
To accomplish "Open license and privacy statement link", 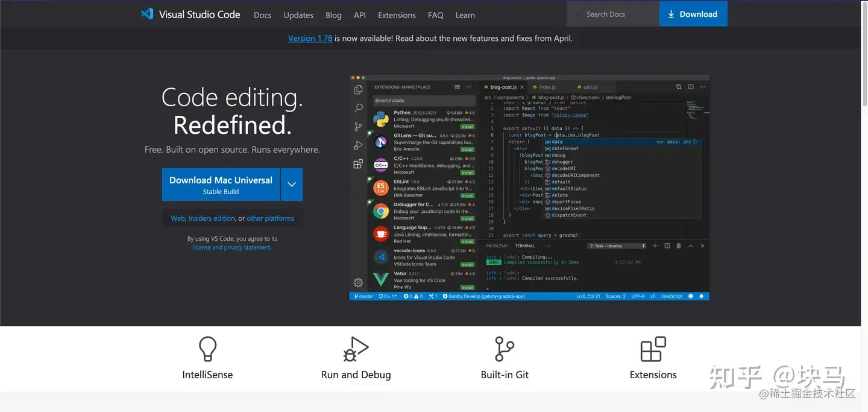I will click(x=232, y=247).
